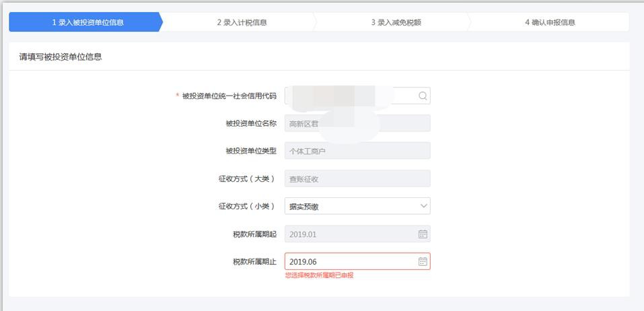Open step 3 录入减免税额
644x311 pixels.
pos(396,22)
